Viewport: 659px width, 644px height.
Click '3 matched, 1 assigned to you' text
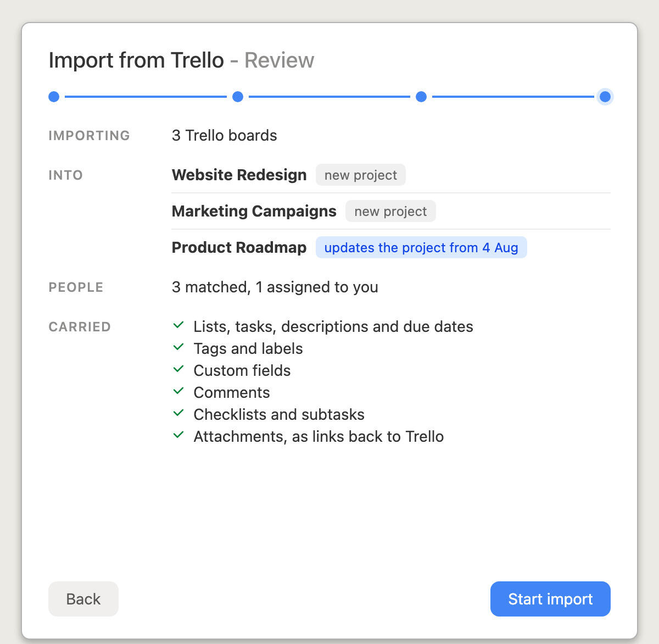click(275, 287)
